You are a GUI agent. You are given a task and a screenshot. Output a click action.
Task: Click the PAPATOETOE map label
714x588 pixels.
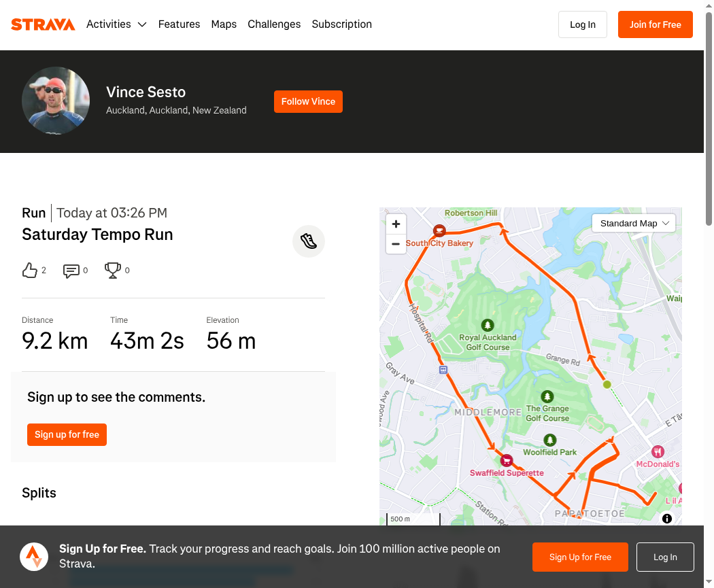click(590, 513)
